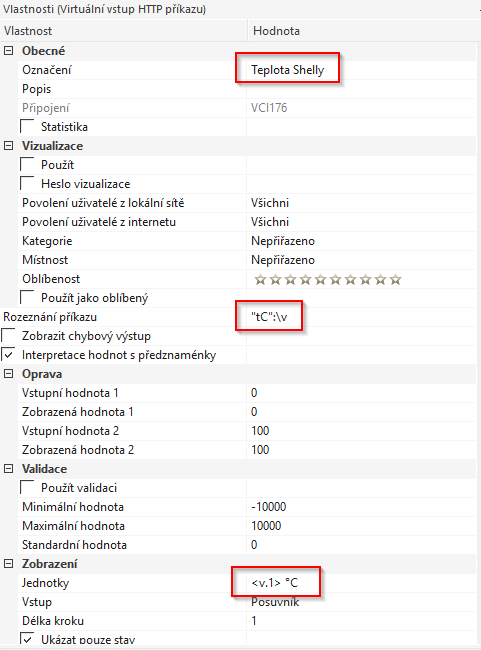Select the Rozeznání příkazu property label

pyautogui.click(x=50, y=317)
